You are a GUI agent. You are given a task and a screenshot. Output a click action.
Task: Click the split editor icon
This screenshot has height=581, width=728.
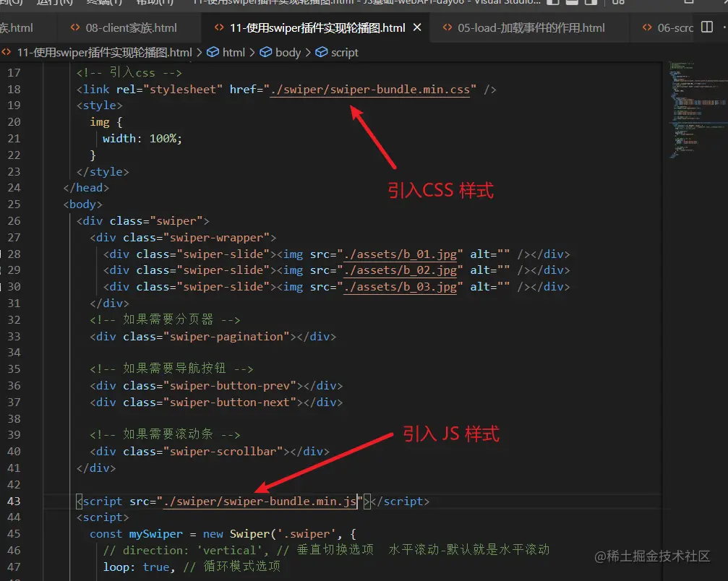coord(706,27)
